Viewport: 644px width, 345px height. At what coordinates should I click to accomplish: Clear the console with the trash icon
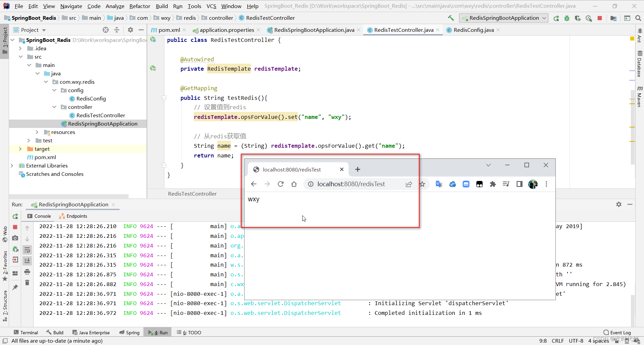(27, 282)
